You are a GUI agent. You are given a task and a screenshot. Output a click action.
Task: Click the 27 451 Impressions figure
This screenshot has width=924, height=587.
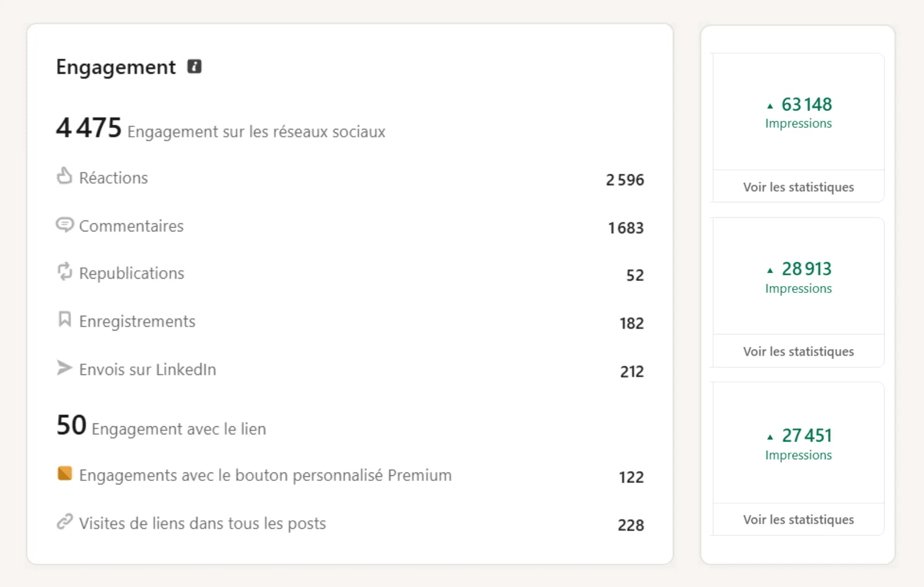click(807, 435)
